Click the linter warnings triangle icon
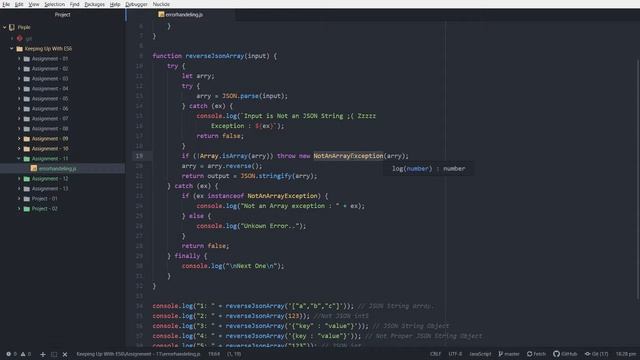640x360 pixels. click(23, 354)
